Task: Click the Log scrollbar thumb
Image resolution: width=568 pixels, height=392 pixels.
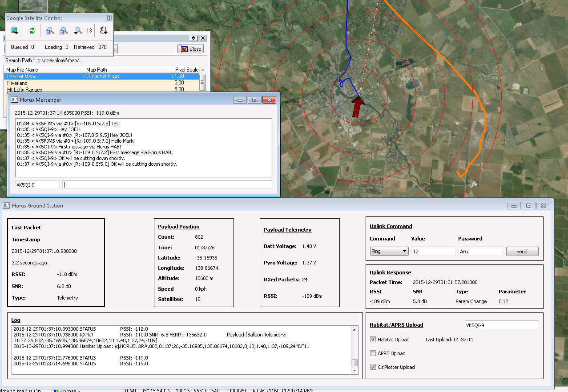Action: (354, 363)
